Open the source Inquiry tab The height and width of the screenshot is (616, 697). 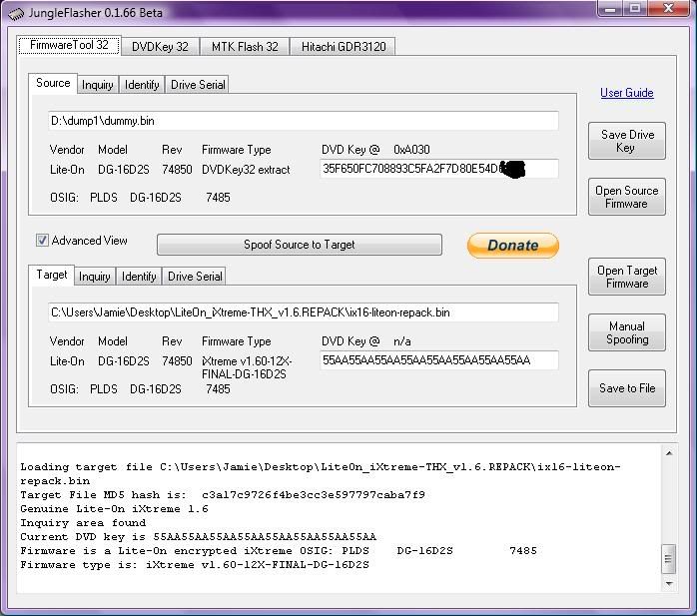click(x=97, y=85)
